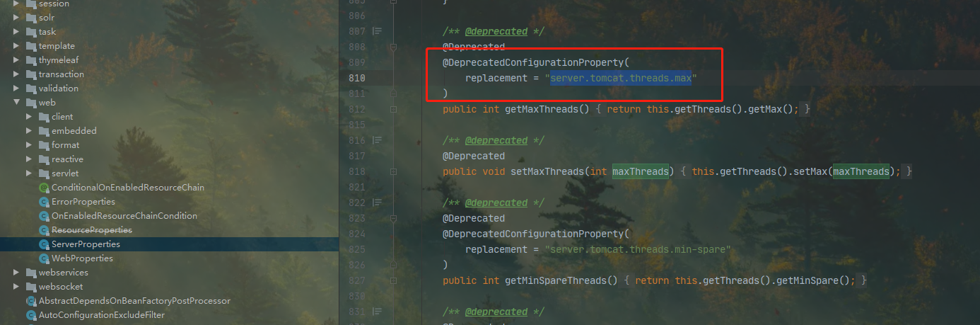The height and width of the screenshot is (325, 980).
Task: Select the thymeleaf package row
Action: tap(170, 60)
